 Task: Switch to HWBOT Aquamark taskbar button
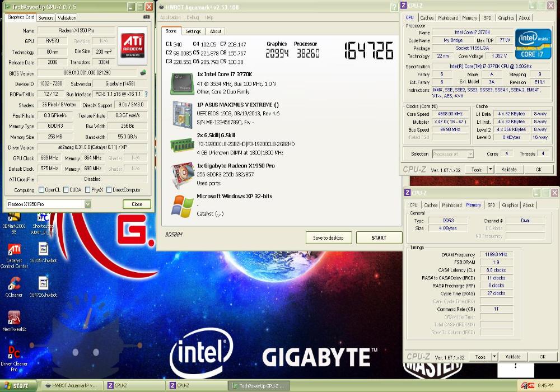point(72,386)
